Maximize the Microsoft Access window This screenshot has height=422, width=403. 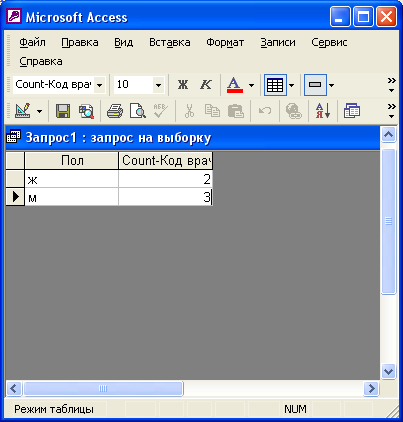coord(363,16)
